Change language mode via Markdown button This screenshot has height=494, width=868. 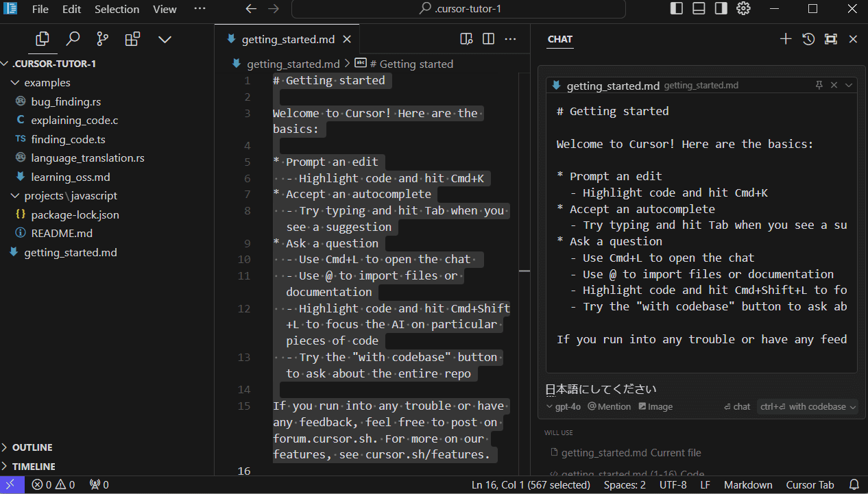point(748,484)
